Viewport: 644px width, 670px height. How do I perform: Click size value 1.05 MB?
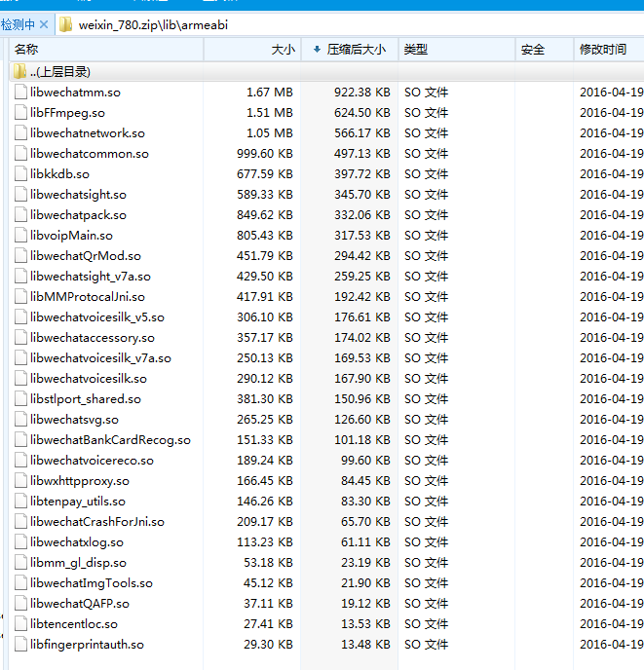pyautogui.click(x=270, y=133)
